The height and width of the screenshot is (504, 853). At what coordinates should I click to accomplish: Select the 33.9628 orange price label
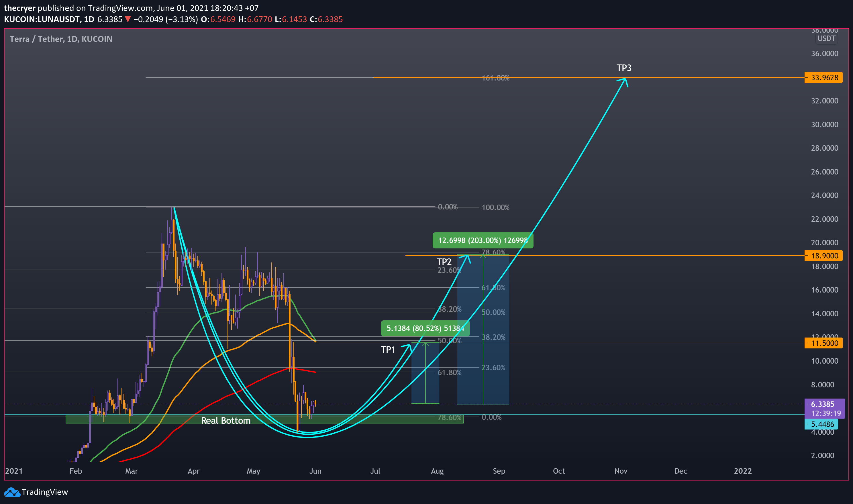[x=824, y=77]
